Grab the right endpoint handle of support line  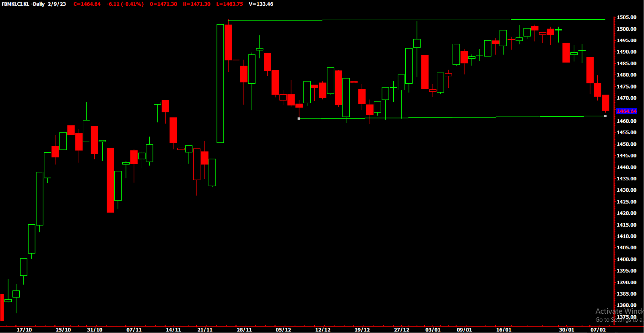[605, 116]
